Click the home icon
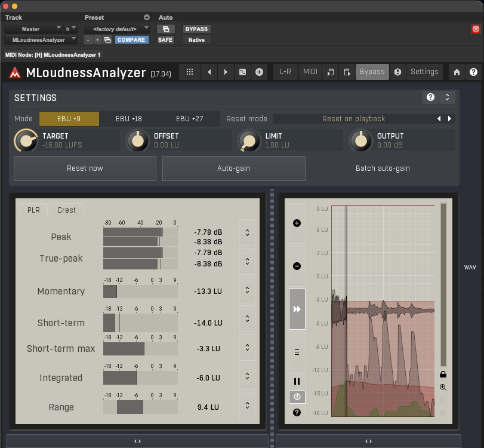484x448 pixels. tap(457, 72)
